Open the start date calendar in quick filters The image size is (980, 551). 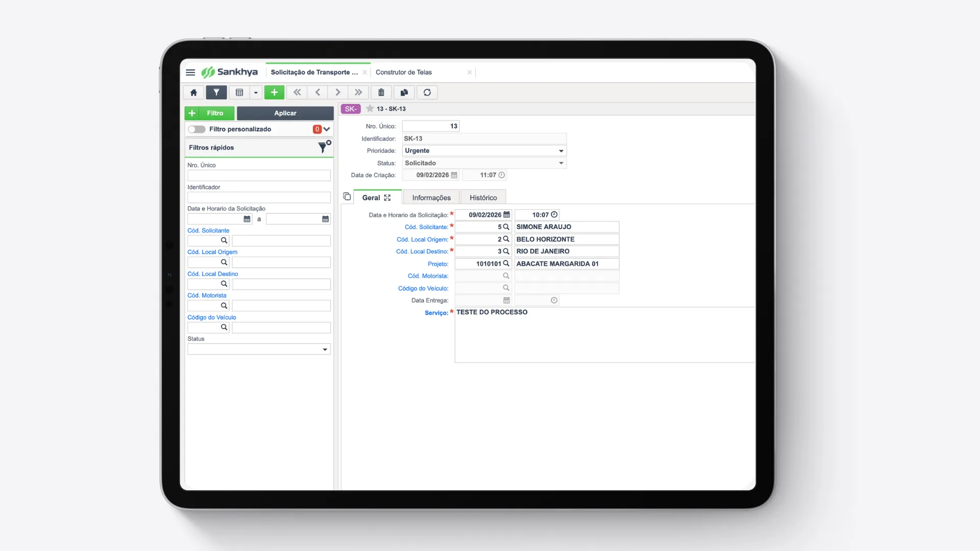247,219
